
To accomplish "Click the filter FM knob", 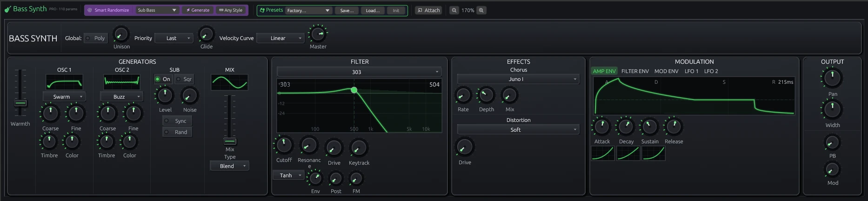I will 356,179.
